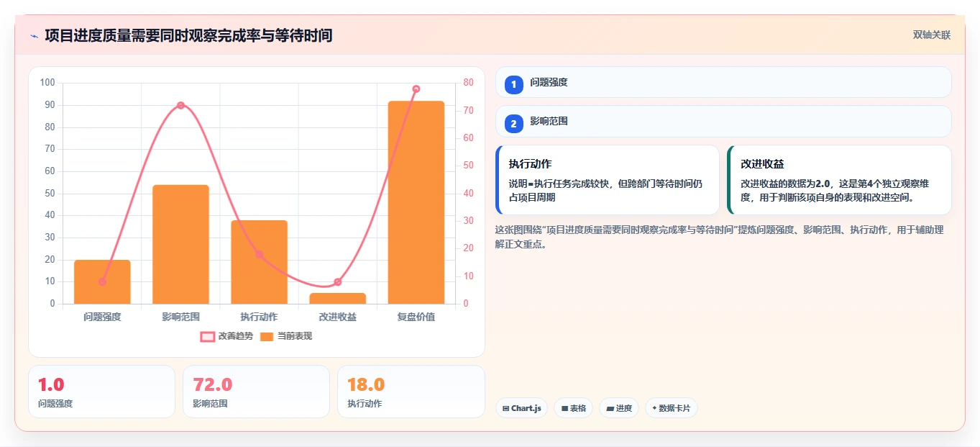Click the 1.0 问题强度 stat card
This screenshot has height=447, width=980.
(x=101, y=392)
